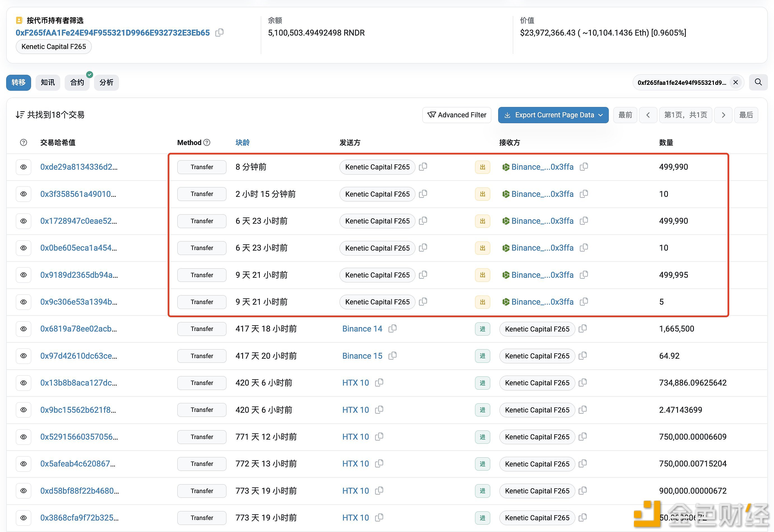The height and width of the screenshot is (532, 774).
Task: Open transaction hash 0xde29a8134336d2
Action: pos(79,167)
